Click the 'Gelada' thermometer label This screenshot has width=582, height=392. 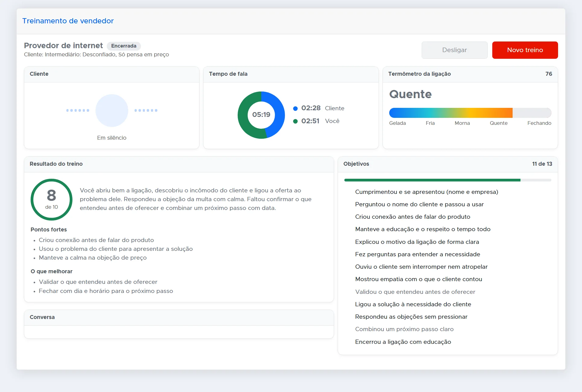397,123
